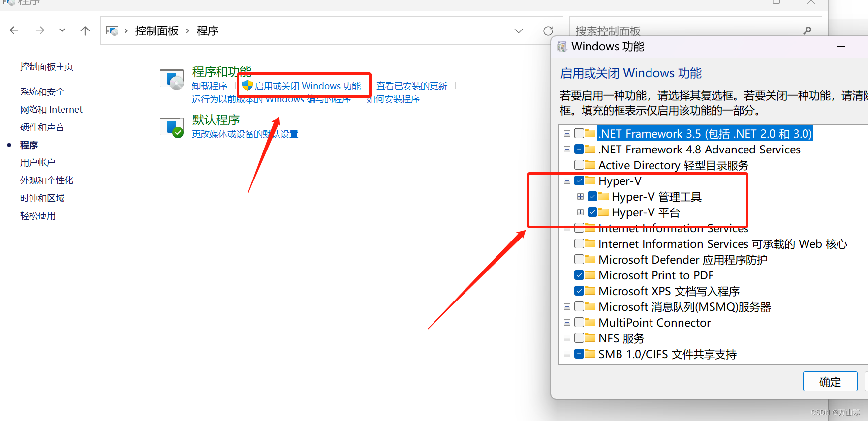868x421 pixels.
Task: Open 查看已安装的更新 link
Action: (412, 86)
